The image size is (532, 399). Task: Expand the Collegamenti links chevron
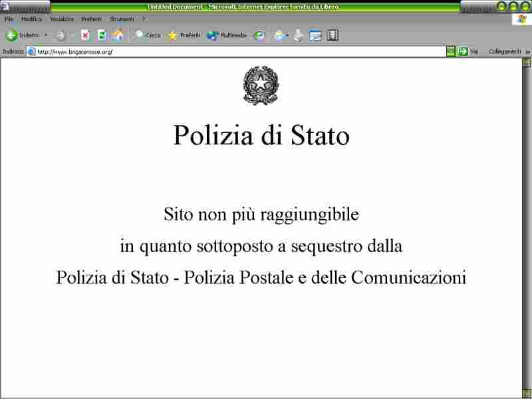click(527, 51)
